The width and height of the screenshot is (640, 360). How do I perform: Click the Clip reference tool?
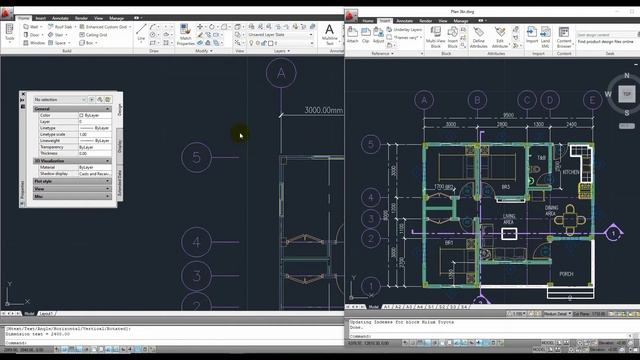pos(365,35)
